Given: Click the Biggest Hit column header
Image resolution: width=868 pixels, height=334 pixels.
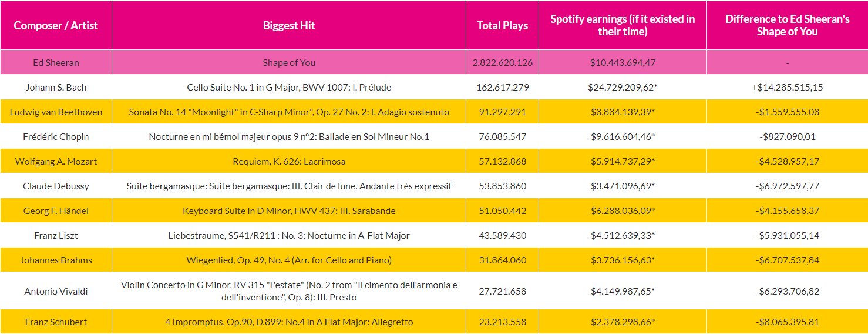Looking at the screenshot, I should click(x=289, y=25).
